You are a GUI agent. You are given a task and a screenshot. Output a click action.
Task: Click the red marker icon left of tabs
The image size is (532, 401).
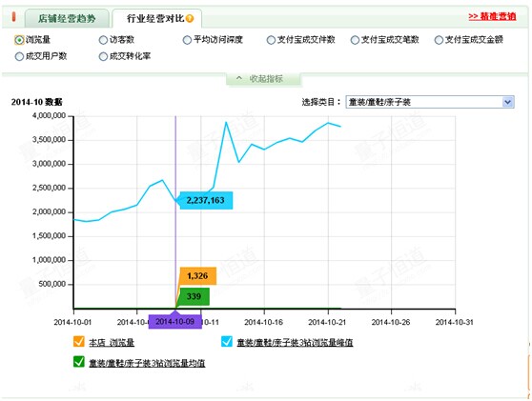click(14, 16)
